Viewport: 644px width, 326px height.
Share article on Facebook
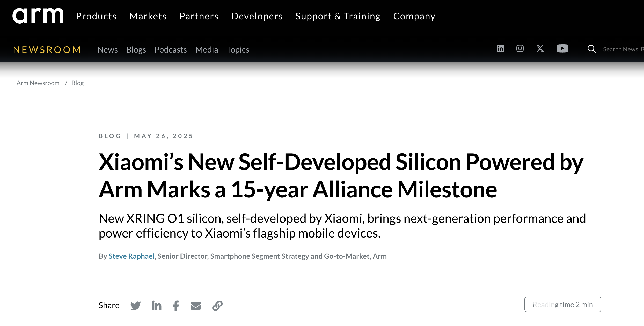(x=176, y=306)
